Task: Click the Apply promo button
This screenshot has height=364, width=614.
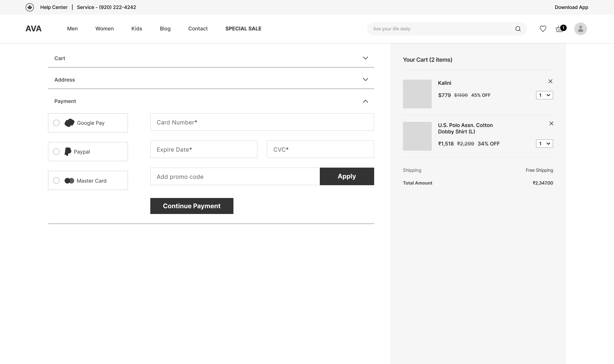Action: [x=347, y=176]
